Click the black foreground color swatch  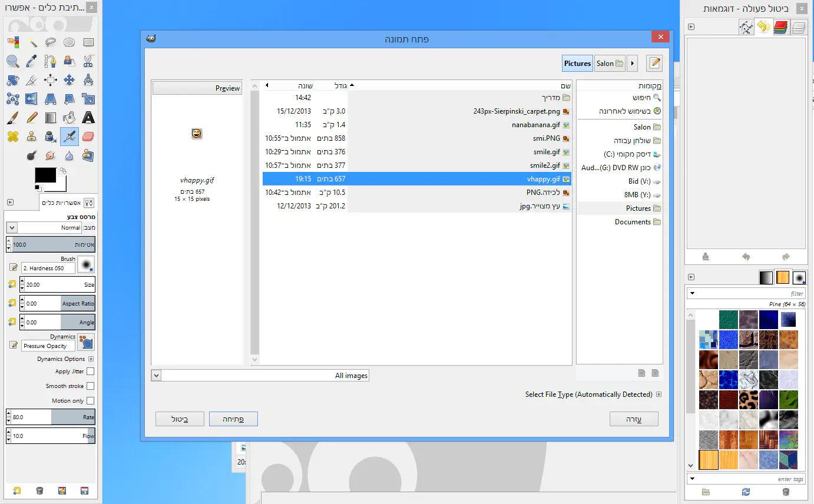pyautogui.click(x=45, y=175)
